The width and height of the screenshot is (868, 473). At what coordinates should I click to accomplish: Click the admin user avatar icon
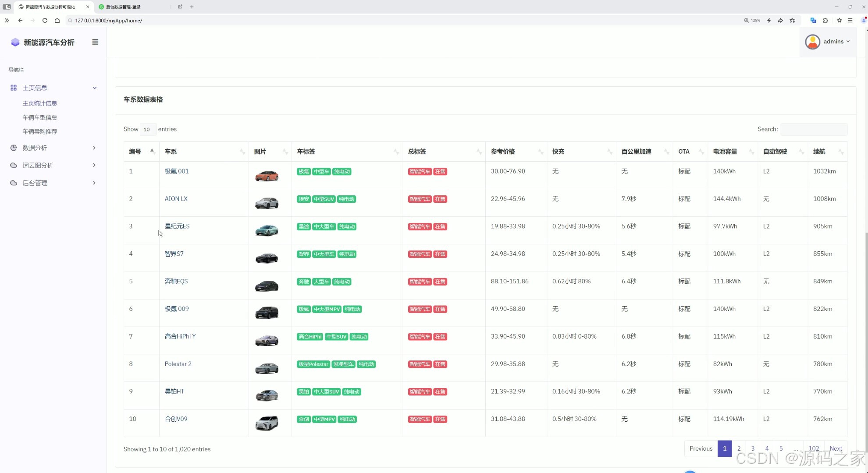click(x=812, y=42)
